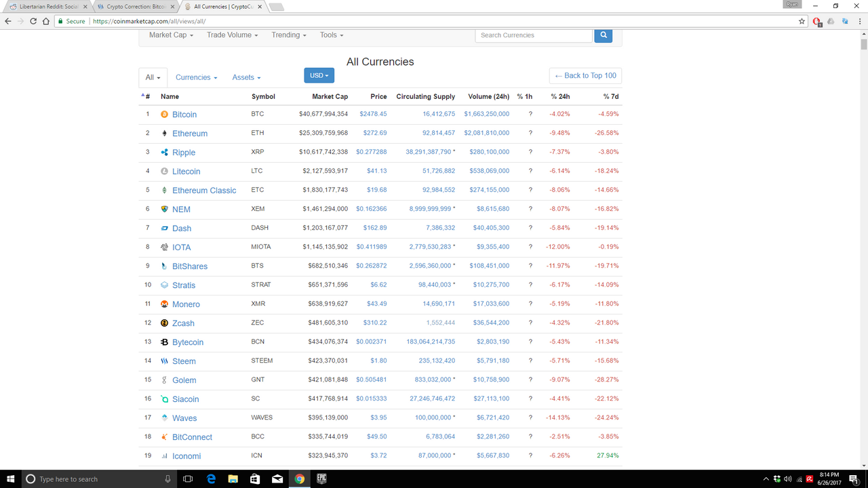Viewport: 868px width, 488px height.
Task: Click the Monero logo icon
Action: (x=164, y=304)
